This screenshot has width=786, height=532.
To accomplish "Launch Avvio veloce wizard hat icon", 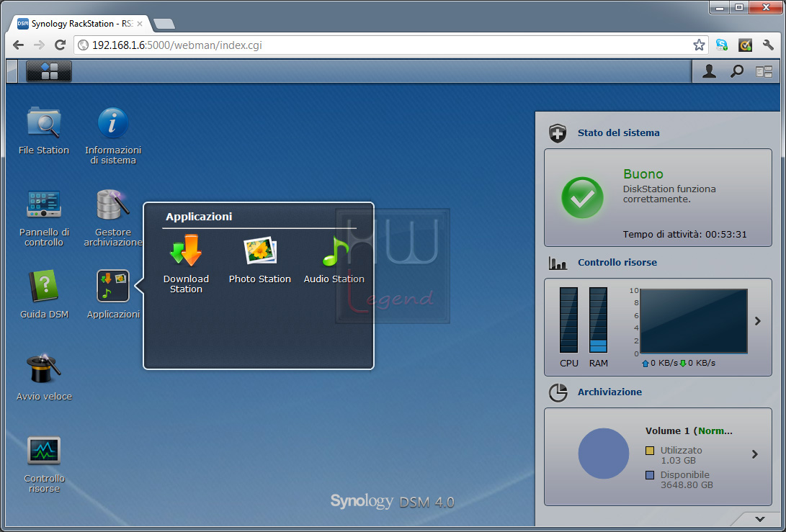I will [44, 368].
